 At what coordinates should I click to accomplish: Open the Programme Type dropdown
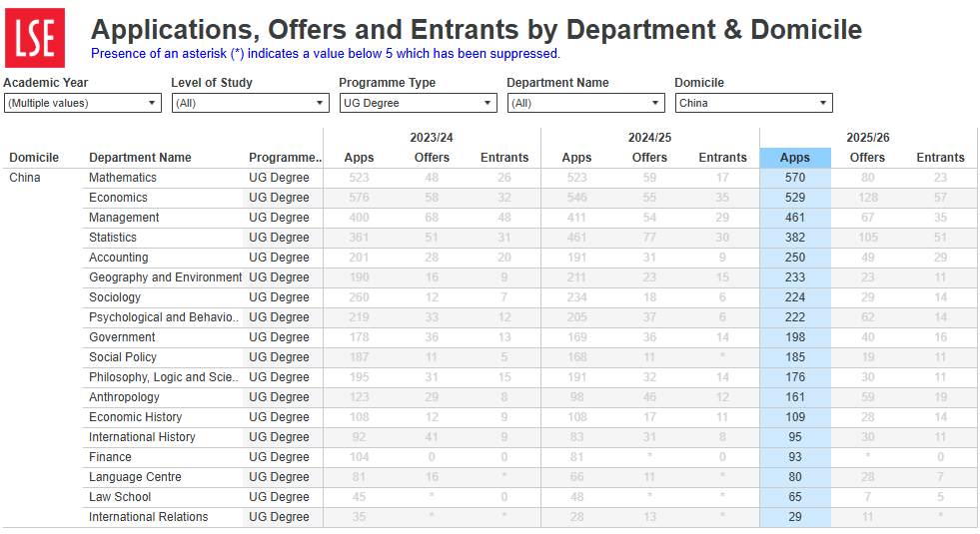point(418,103)
